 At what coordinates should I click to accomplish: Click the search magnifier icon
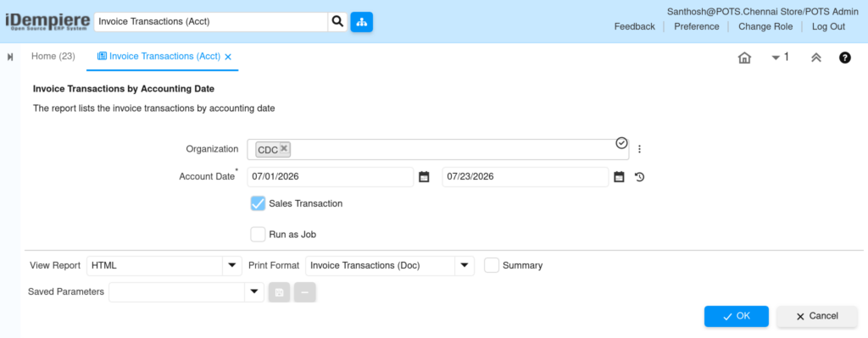(x=337, y=22)
